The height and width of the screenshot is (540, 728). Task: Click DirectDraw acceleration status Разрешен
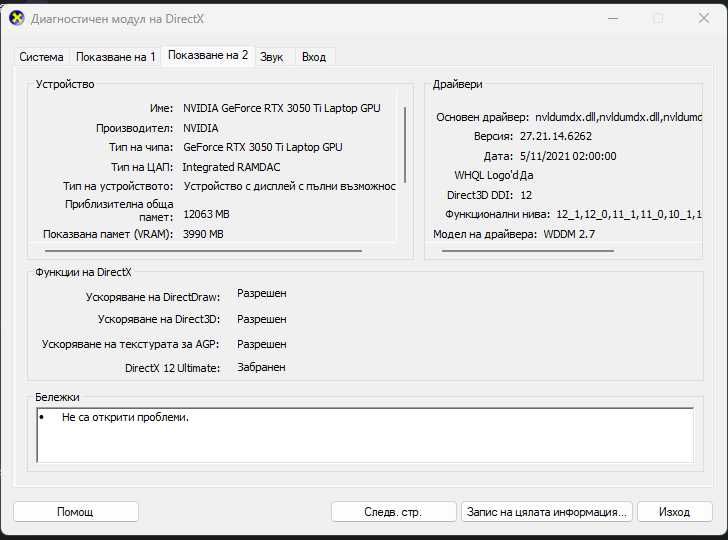click(x=262, y=293)
